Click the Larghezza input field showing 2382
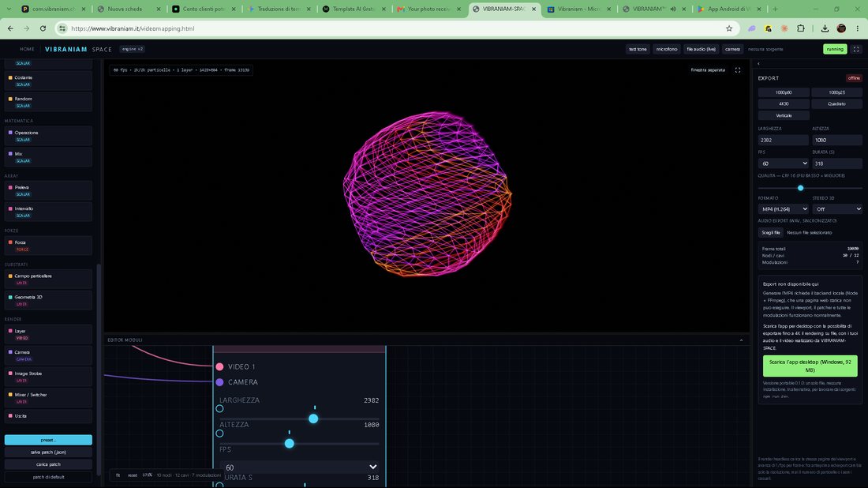The width and height of the screenshot is (868, 488). point(784,140)
